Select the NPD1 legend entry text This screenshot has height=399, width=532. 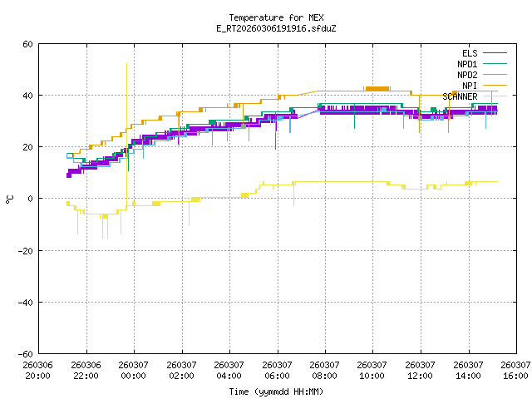[x=467, y=64]
